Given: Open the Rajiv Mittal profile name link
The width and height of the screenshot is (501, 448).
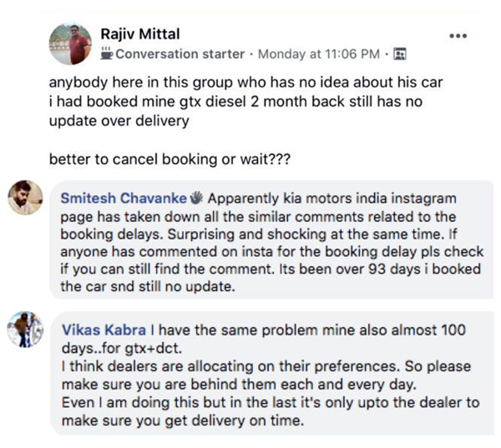Looking at the screenshot, I should pos(139,35).
